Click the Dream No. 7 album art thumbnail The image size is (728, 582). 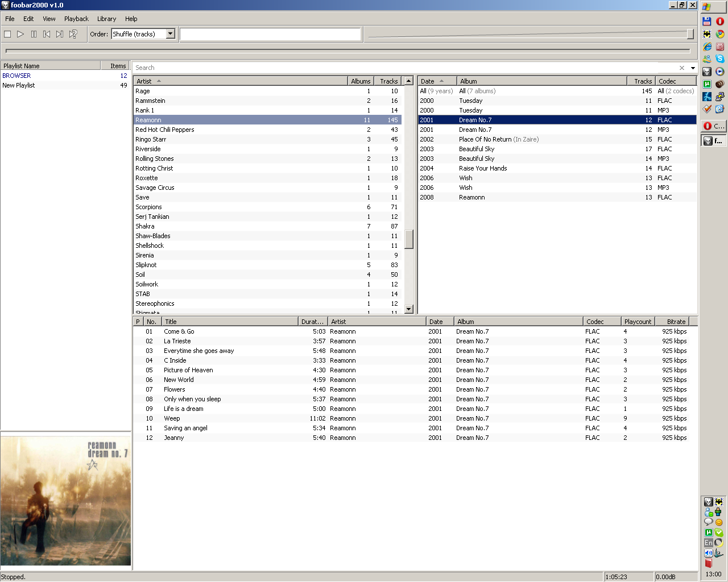[65, 501]
